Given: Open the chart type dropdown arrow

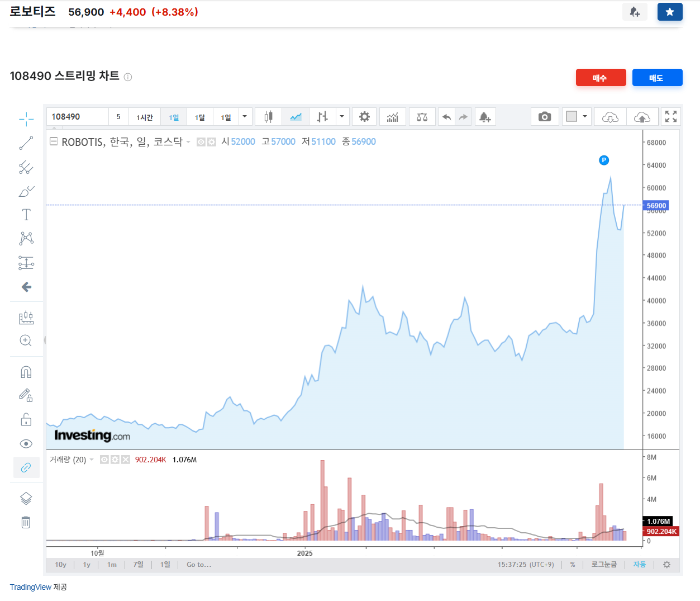Looking at the screenshot, I should [342, 116].
